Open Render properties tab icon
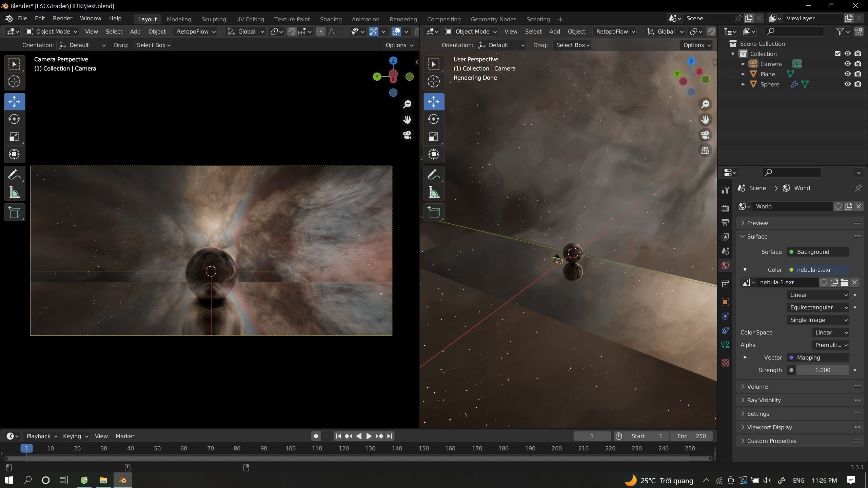The width and height of the screenshot is (868, 488). tap(725, 208)
